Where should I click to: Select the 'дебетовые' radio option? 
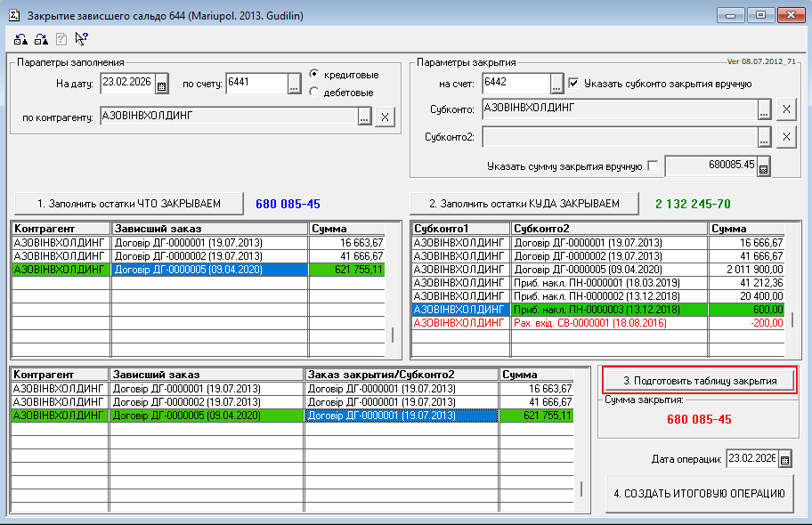tap(314, 92)
